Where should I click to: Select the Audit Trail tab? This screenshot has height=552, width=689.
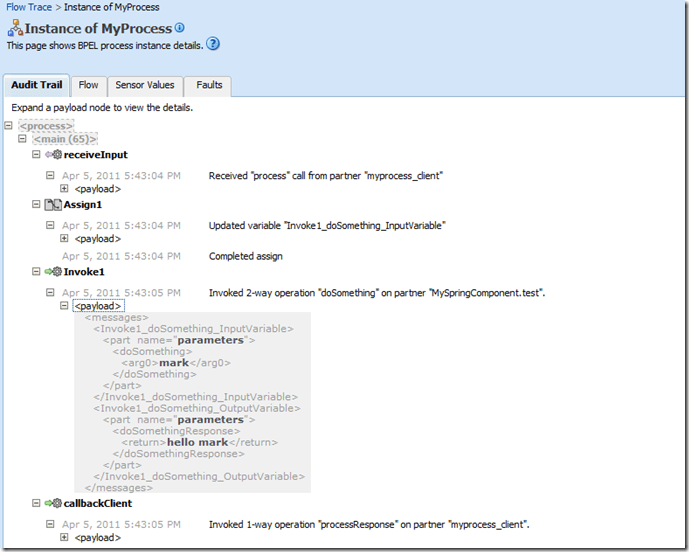37,86
